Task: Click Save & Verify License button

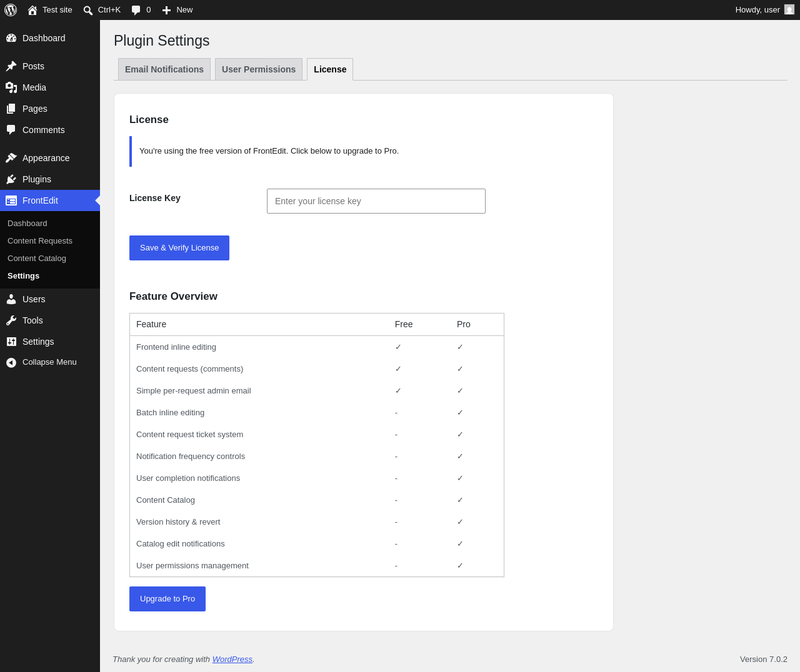Action: pos(179,248)
